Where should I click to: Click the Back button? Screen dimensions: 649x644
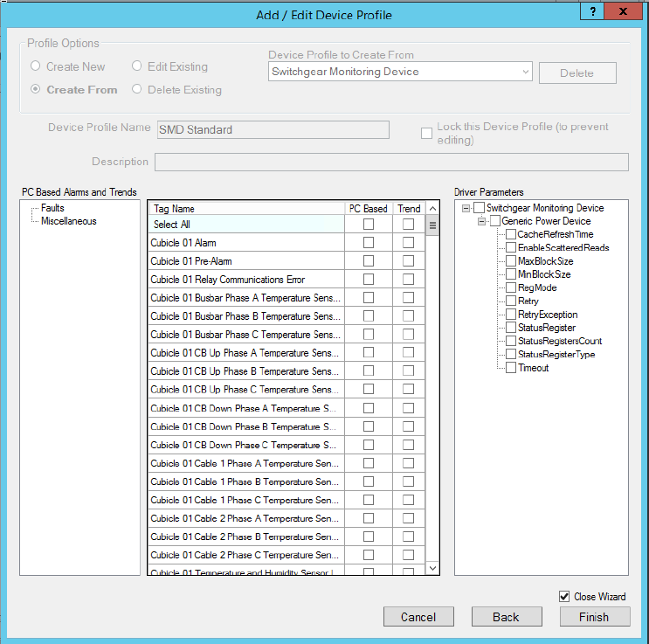point(507,617)
